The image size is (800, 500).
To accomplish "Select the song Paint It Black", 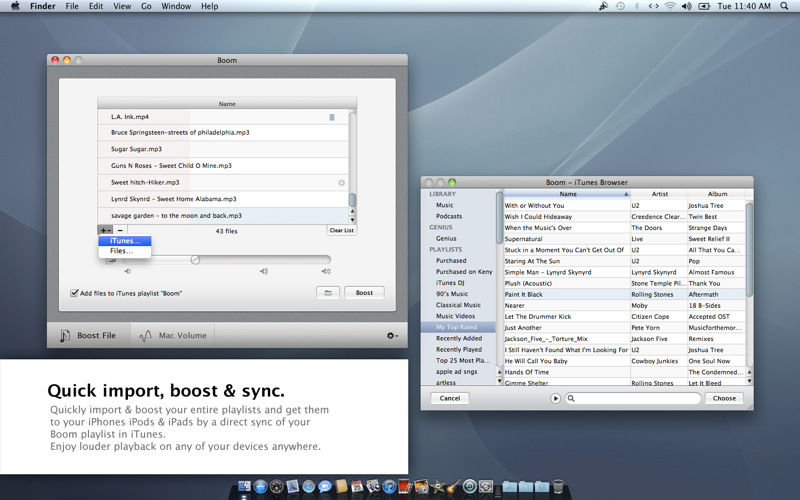I will tap(523, 294).
